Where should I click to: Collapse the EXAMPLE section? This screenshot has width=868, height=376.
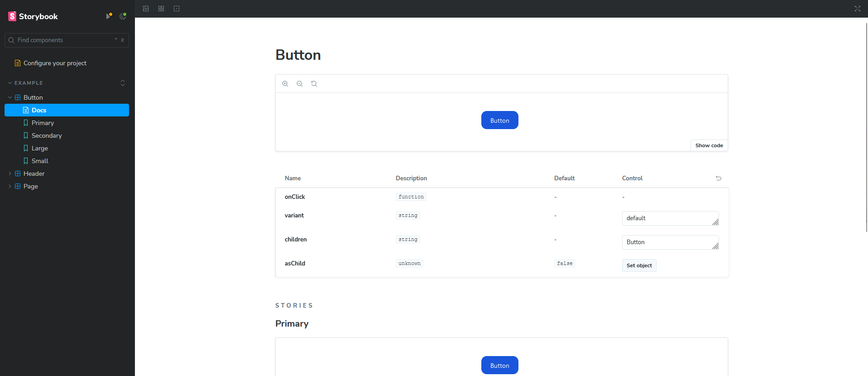29,83
